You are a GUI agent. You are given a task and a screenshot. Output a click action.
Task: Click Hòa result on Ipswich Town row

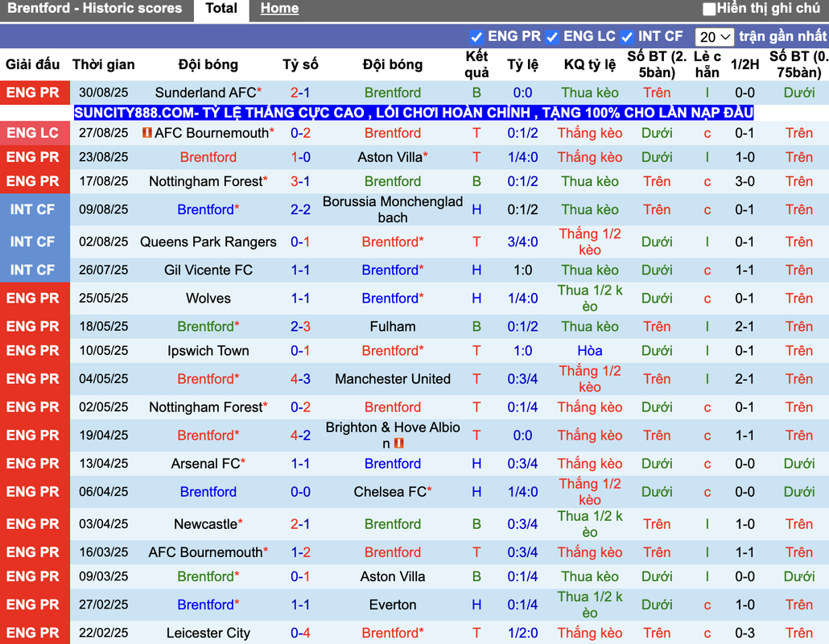point(589,350)
